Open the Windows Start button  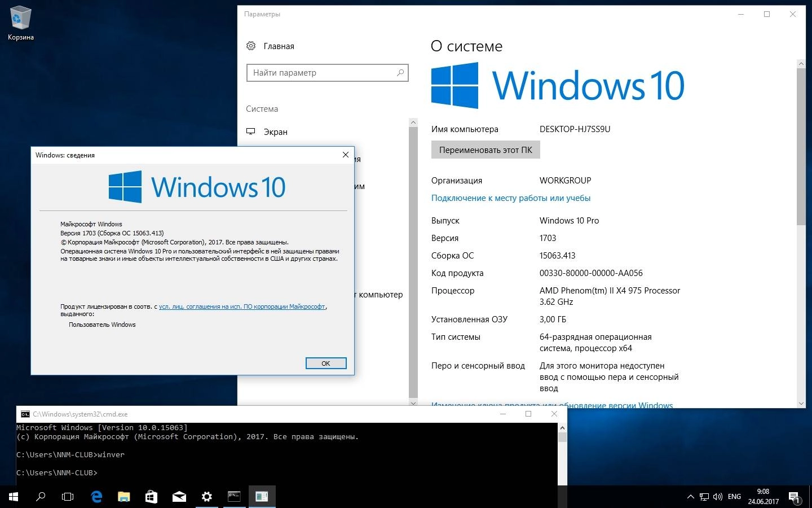point(14,497)
